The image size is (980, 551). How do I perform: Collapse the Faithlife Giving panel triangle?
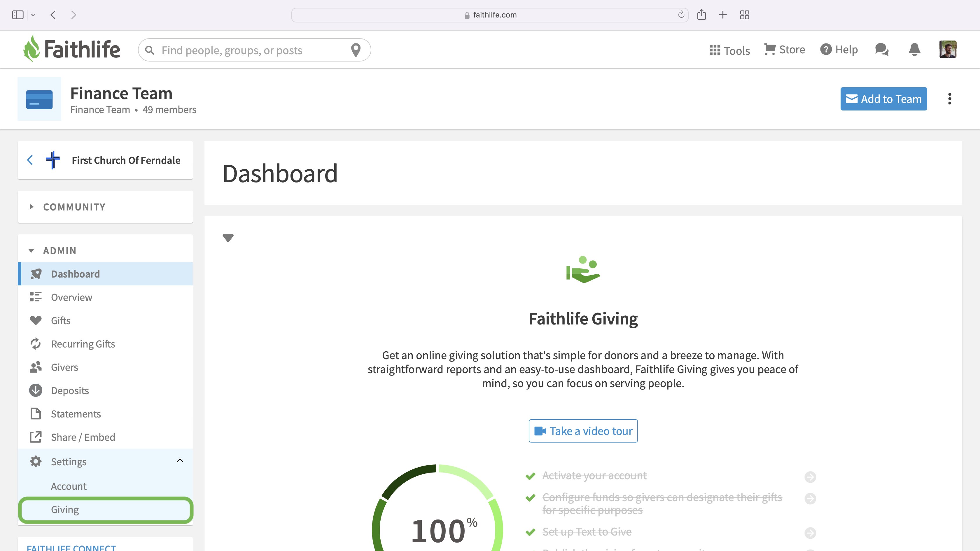(228, 238)
